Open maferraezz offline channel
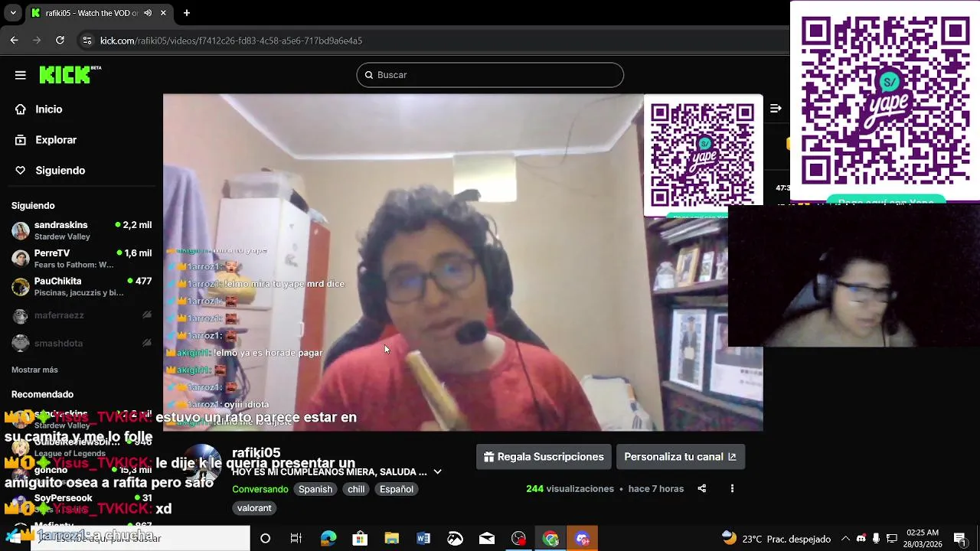Viewport: 980px width, 551px height. pos(81,315)
